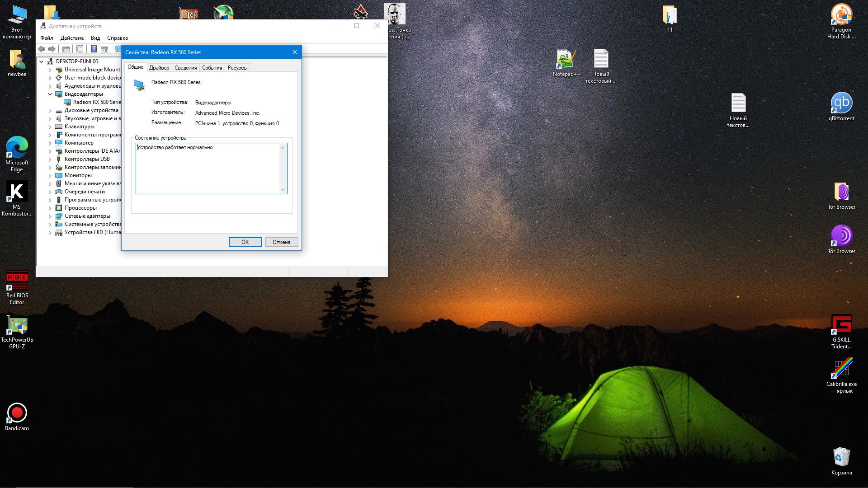
Task: Expand the Мониторы device category
Action: click(x=50, y=175)
